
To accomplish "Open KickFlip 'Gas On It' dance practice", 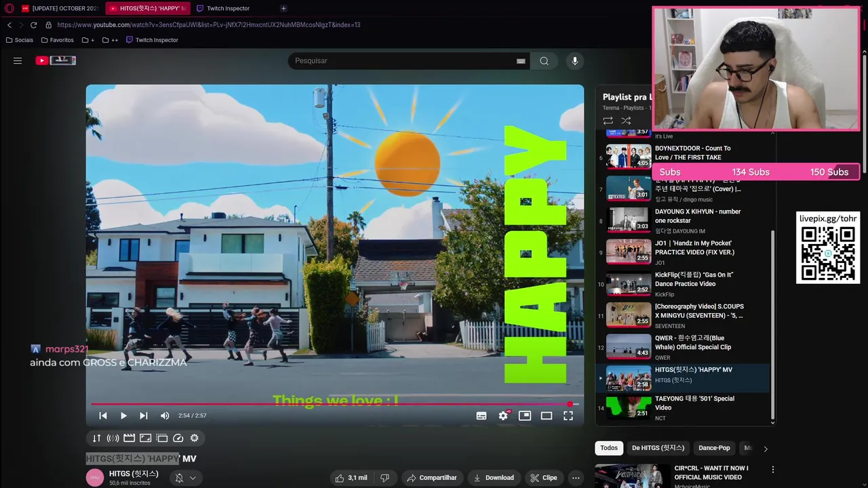I will 683,283.
